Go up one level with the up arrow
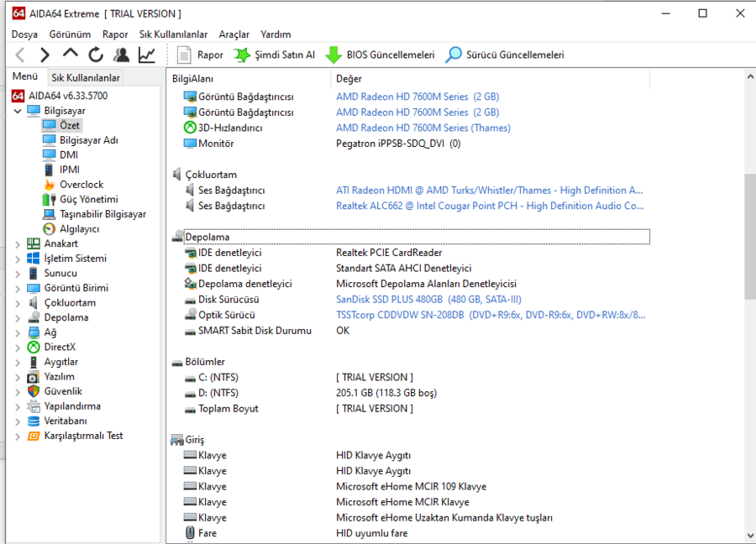 (71, 55)
